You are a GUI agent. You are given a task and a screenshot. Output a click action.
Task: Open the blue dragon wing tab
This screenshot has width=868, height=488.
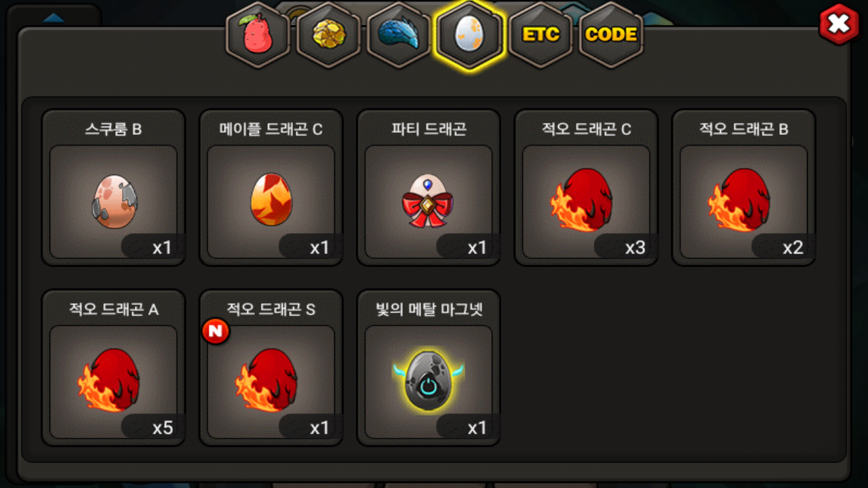click(399, 35)
